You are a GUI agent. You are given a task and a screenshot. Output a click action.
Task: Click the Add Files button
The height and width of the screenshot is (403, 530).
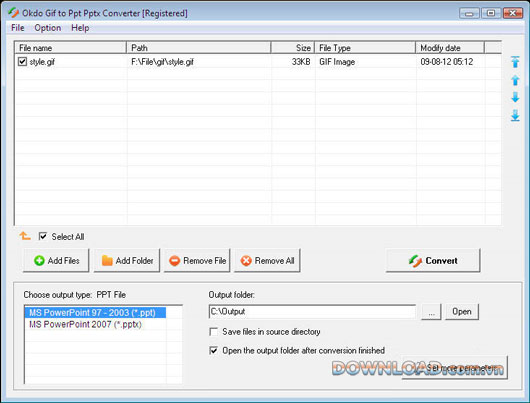pyautogui.click(x=56, y=260)
